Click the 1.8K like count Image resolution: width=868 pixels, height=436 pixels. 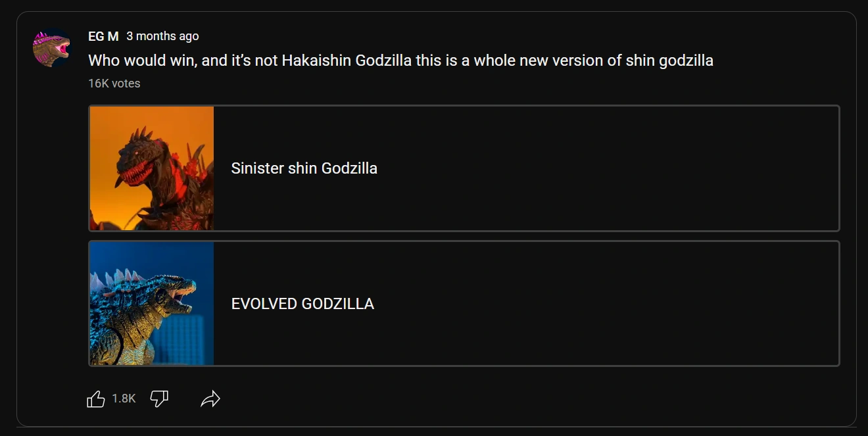click(124, 399)
